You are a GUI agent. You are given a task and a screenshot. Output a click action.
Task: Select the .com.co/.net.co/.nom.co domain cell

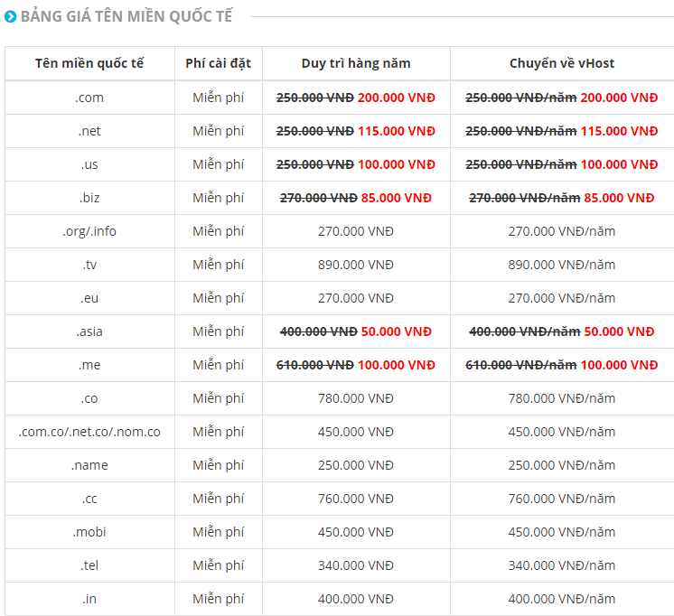click(89, 432)
